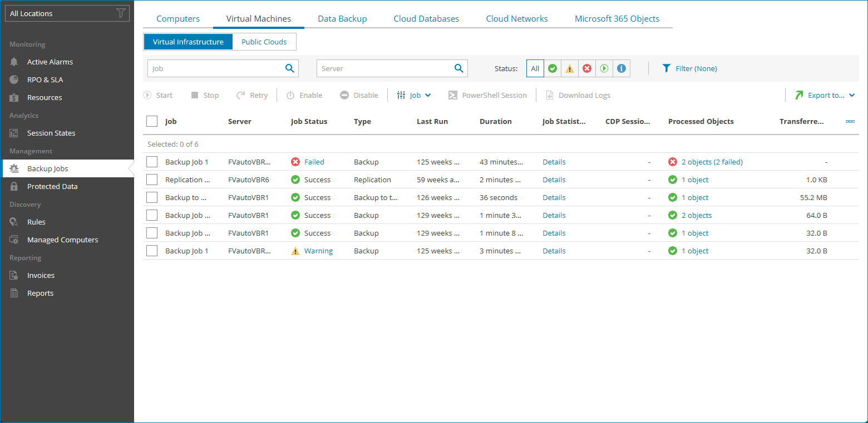Tick checkbox for failed Backup Job 1
This screenshot has height=423, width=868.
[152, 162]
